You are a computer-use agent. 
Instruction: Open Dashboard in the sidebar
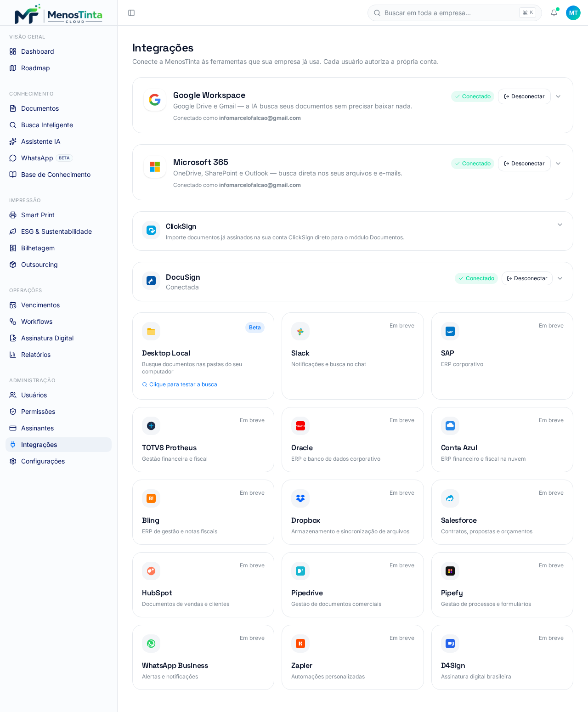coord(58,51)
